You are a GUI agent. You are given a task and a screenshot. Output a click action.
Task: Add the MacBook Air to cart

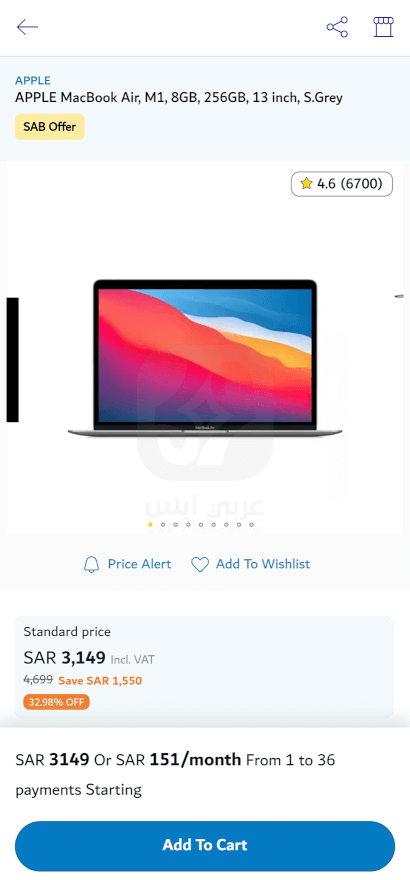pyautogui.click(x=205, y=845)
